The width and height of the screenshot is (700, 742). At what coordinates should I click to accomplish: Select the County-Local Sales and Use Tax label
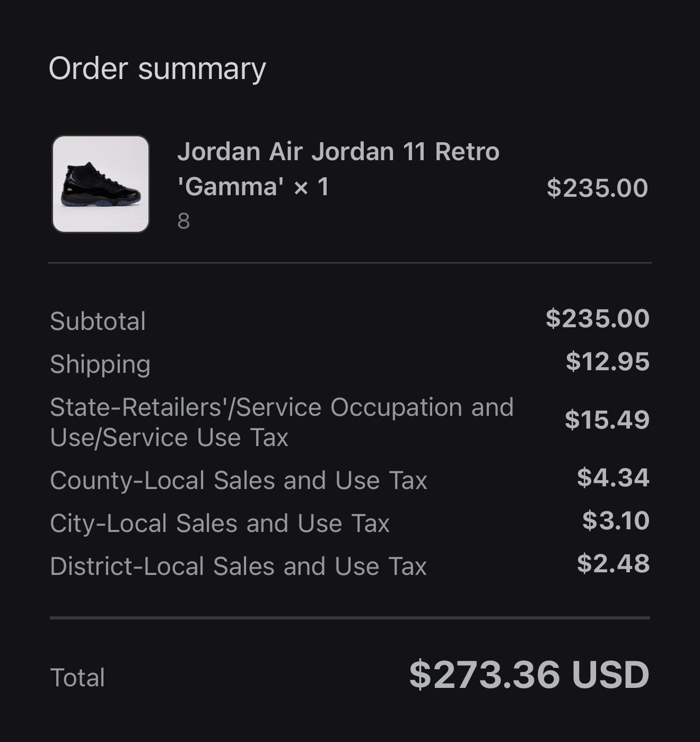pyautogui.click(x=238, y=481)
